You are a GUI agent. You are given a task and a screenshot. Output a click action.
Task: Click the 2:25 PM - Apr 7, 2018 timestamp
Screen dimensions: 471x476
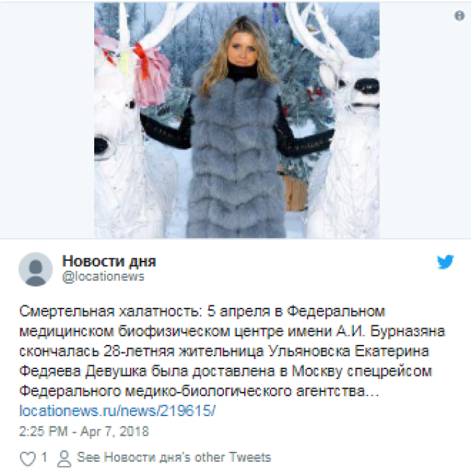click(x=84, y=431)
